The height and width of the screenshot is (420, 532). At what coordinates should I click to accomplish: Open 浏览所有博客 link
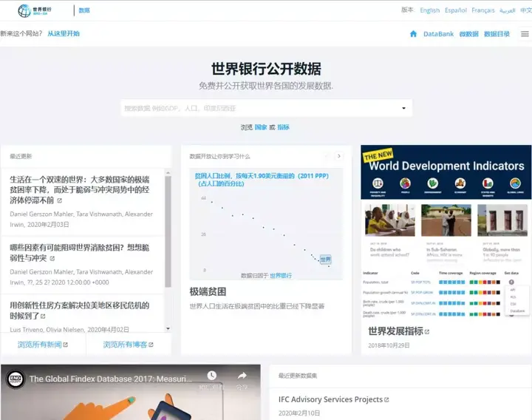click(x=125, y=345)
